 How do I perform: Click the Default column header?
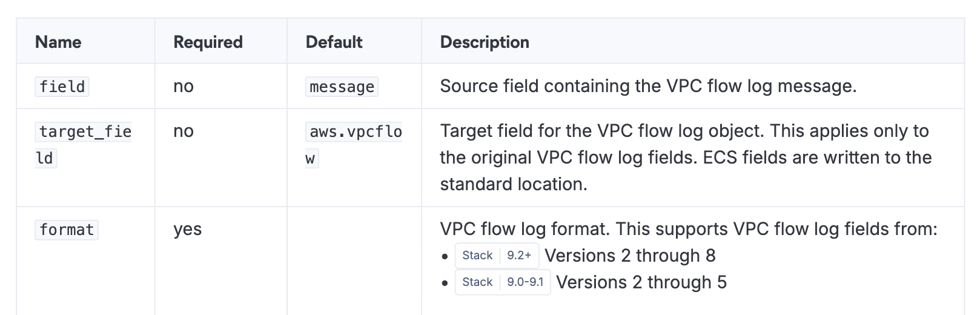(x=334, y=42)
